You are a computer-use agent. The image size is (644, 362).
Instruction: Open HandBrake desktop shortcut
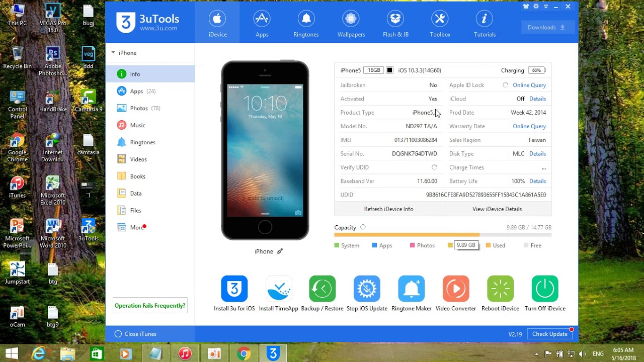53,101
